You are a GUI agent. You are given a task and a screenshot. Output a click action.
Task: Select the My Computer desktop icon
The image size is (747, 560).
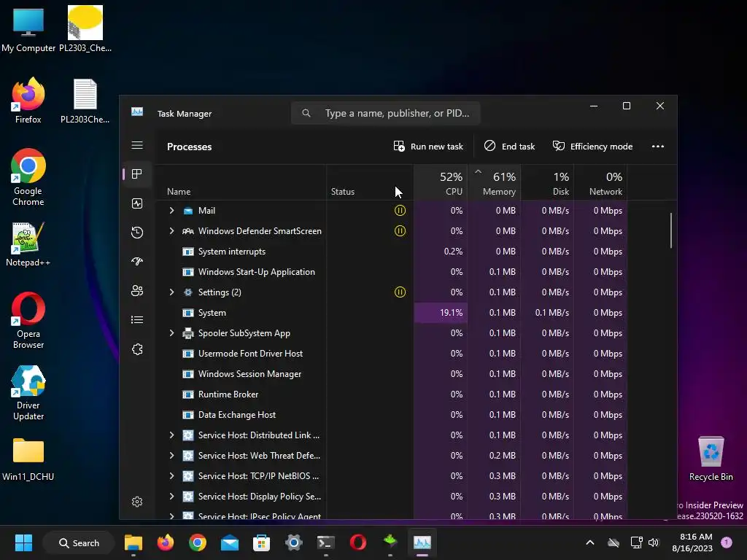(x=28, y=29)
